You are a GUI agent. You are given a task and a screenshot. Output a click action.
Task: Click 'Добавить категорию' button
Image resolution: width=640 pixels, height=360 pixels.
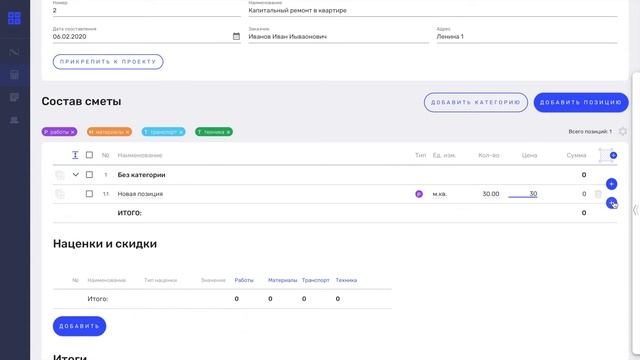tap(476, 102)
